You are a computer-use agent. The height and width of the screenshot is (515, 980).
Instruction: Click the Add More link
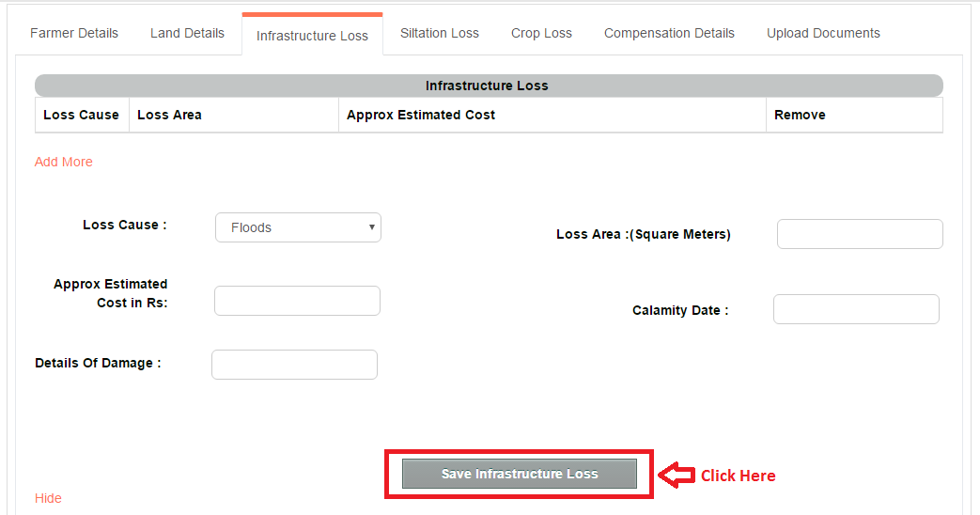[x=63, y=162]
